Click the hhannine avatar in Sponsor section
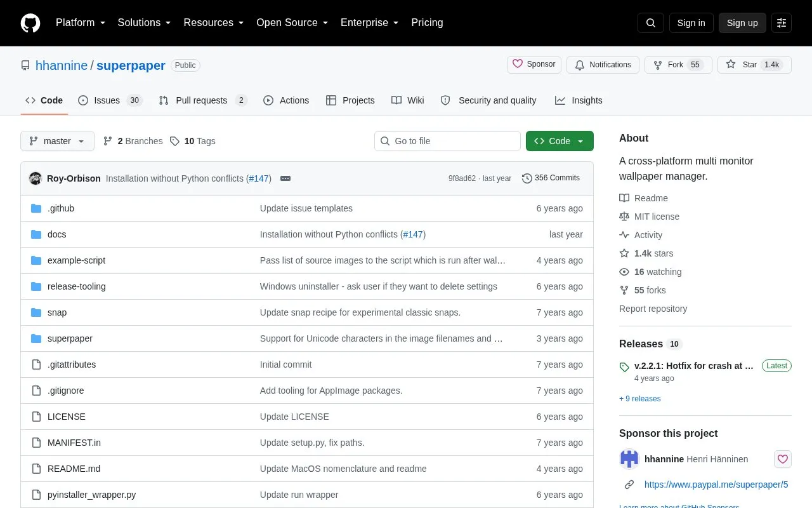Viewport: 812px width, 508px height. coord(629,458)
